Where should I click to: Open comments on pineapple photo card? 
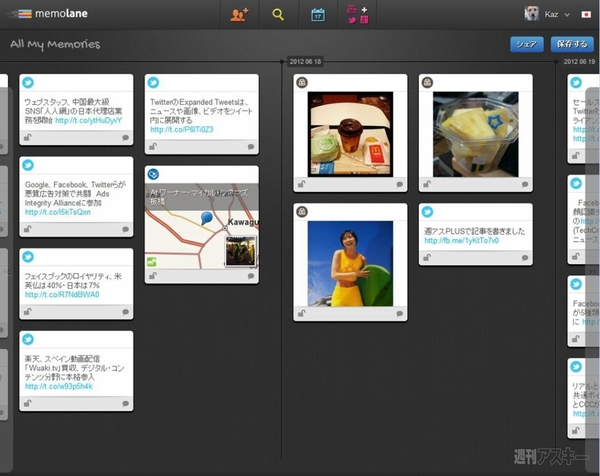[525, 184]
